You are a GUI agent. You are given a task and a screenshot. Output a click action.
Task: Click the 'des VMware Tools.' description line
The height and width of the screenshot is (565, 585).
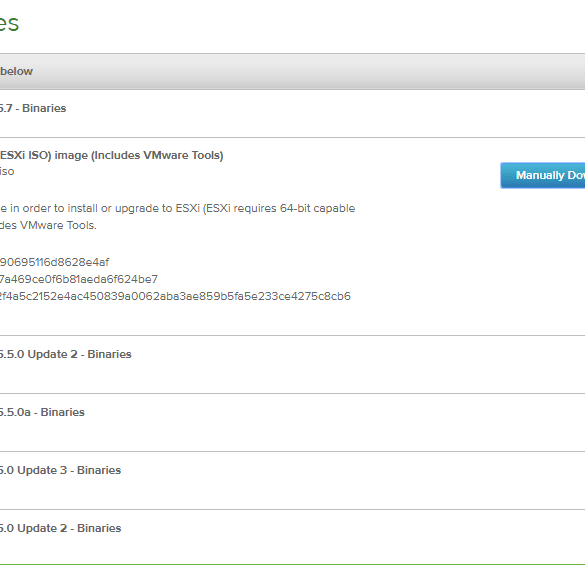click(x=48, y=225)
